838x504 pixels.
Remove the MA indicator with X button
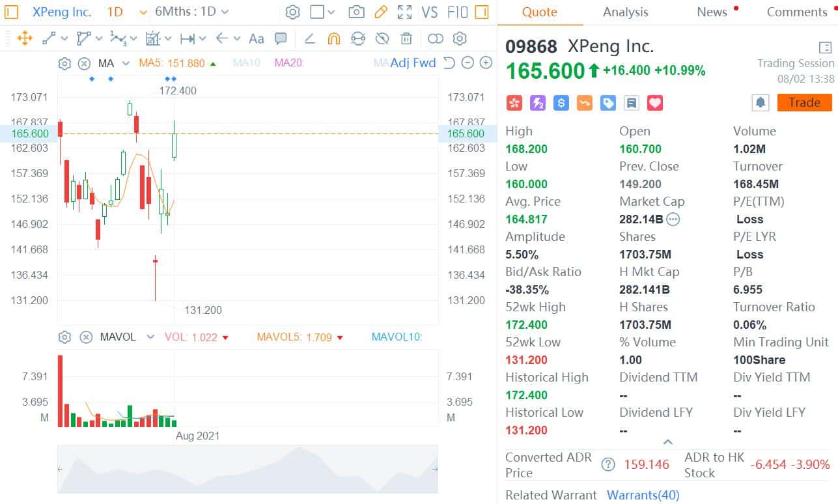click(x=84, y=63)
